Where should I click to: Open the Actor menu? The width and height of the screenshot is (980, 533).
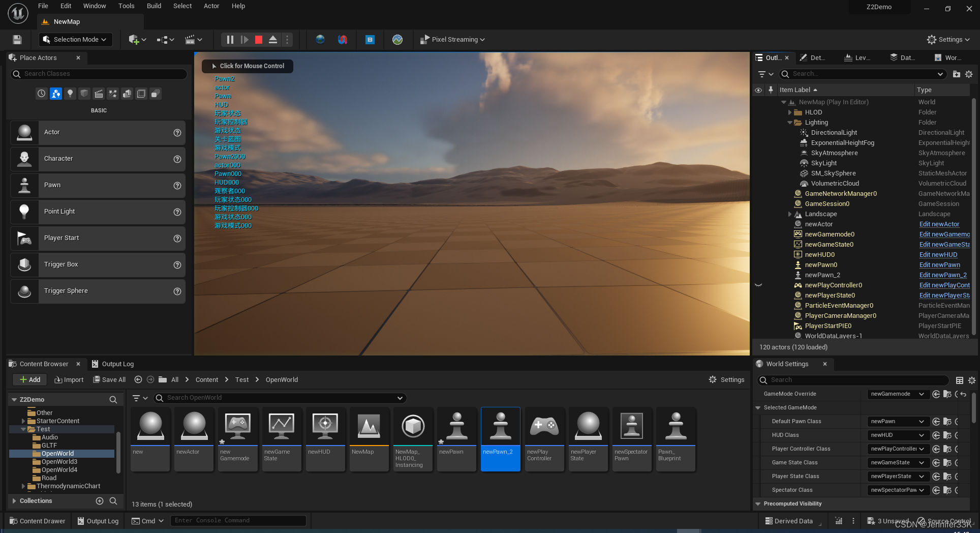tap(211, 6)
